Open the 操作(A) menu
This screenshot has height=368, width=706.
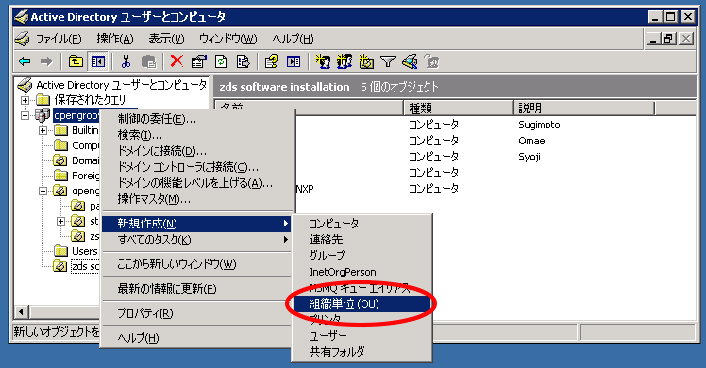click(115, 39)
